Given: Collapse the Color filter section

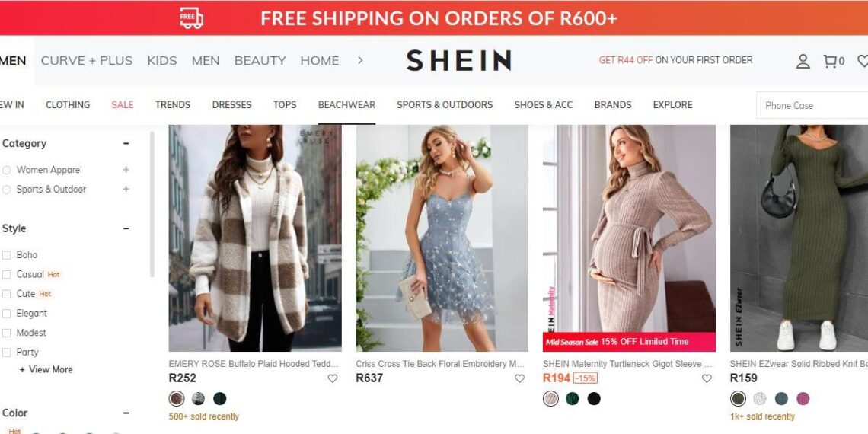Looking at the screenshot, I should pos(126,413).
